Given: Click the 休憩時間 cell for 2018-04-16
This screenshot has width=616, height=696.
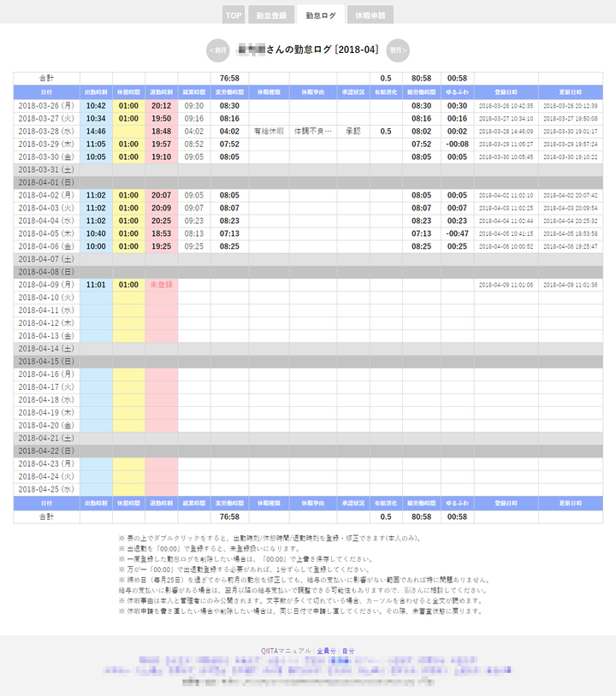Looking at the screenshot, I should coord(129,375).
